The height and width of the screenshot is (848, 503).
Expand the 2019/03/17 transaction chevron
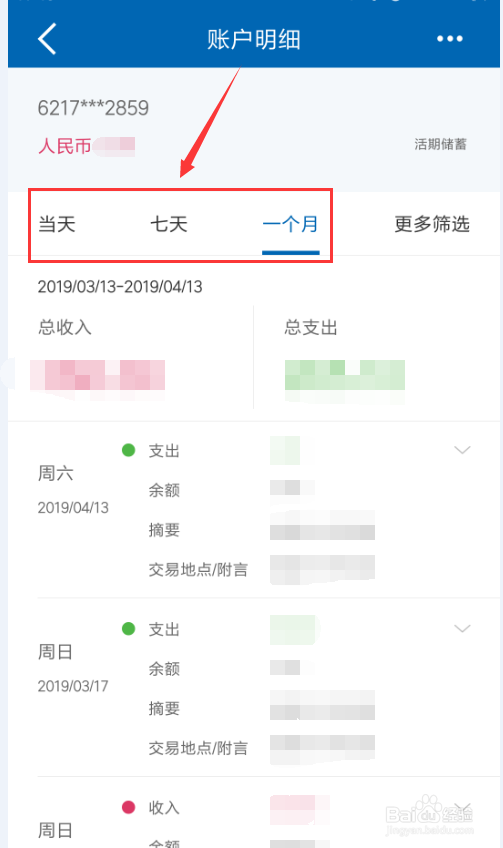pos(462,628)
